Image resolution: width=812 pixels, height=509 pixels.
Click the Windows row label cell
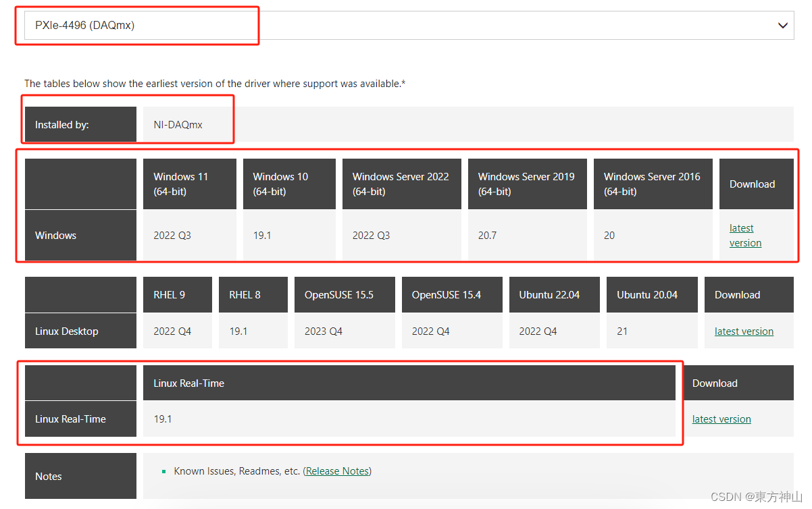(80, 236)
